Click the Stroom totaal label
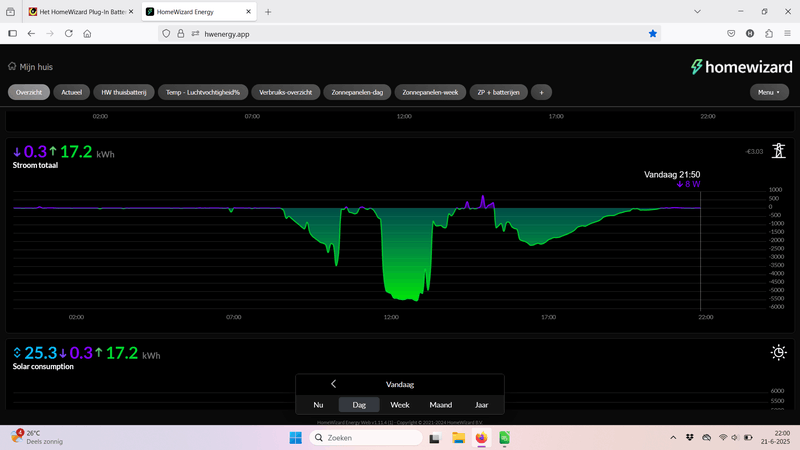Screen dimensions: 800x450 35,165
